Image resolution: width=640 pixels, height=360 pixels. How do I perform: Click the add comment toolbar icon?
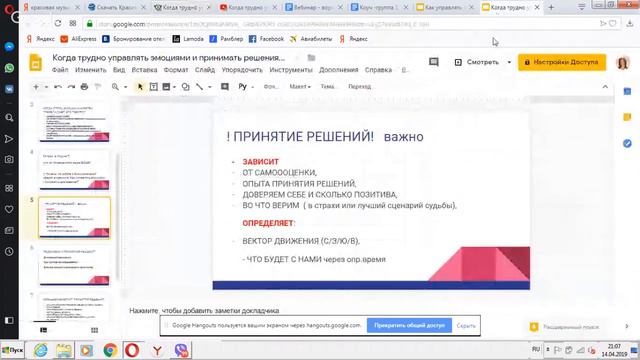click(225, 87)
